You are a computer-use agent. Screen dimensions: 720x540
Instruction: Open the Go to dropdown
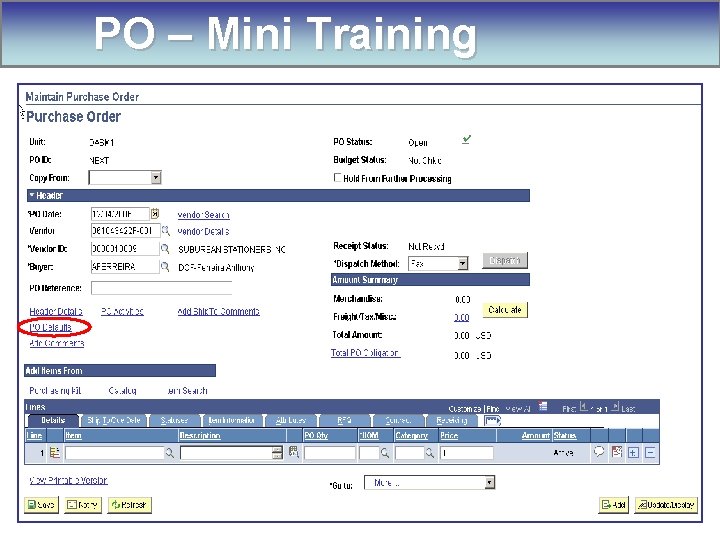(x=490, y=483)
